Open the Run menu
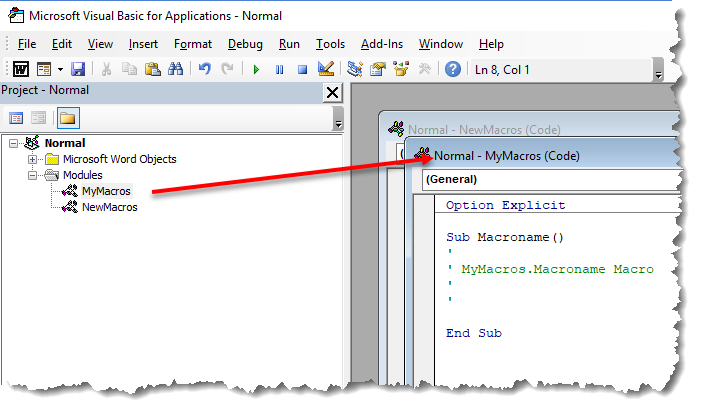This screenshot has height=410, width=701. [x=289, y=44]
